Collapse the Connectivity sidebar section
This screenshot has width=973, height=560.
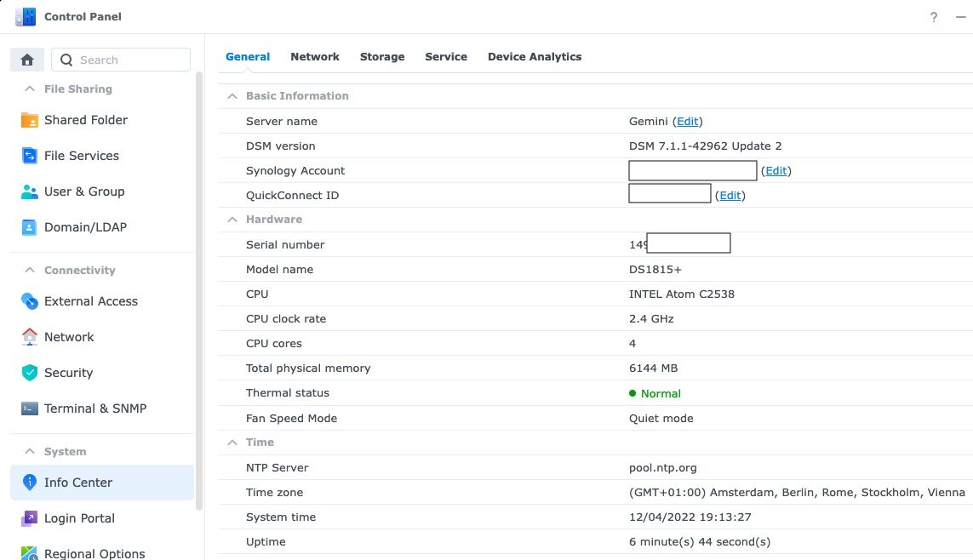click(29, 270)
